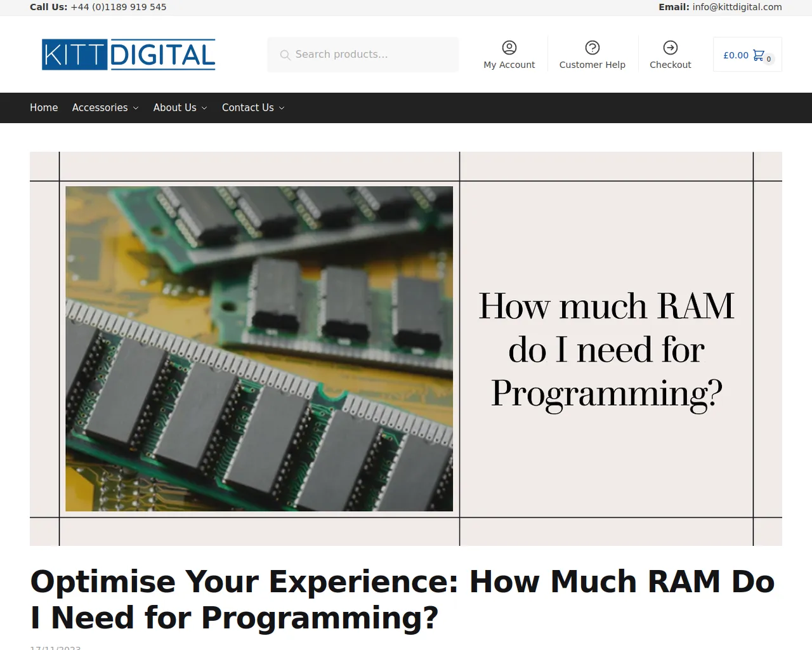
Task: Open the Contact Us menu item
Action: pyautogui.click(x=247, y=108)
